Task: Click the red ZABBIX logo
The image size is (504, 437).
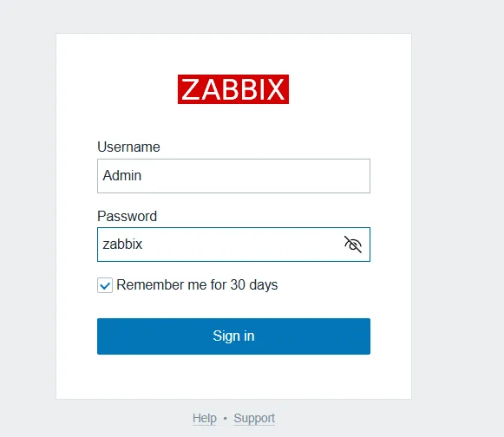Action: [x=233, y=89]
